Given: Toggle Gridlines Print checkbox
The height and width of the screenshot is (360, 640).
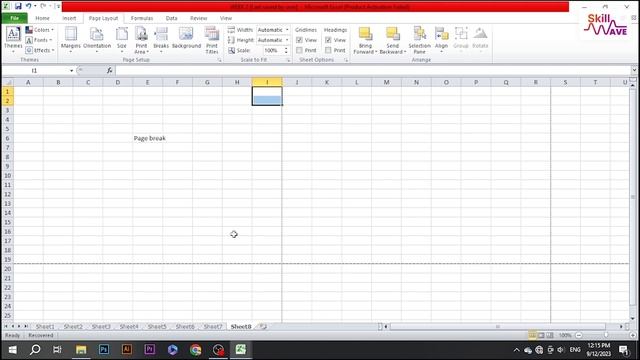Looking at the screenshot, I should [299, 50].
